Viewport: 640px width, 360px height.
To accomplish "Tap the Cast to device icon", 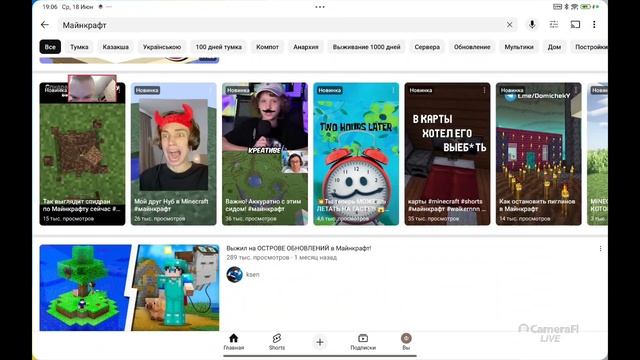I will pos(575,24).
